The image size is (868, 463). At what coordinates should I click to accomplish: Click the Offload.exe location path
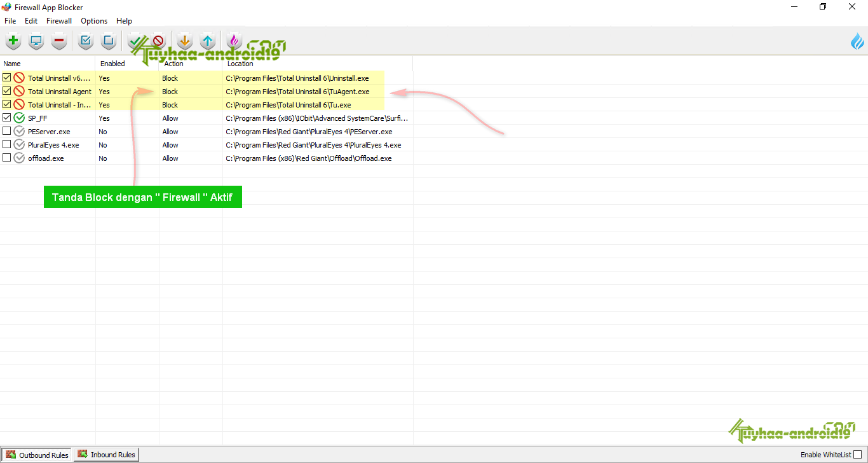(308, 158)
